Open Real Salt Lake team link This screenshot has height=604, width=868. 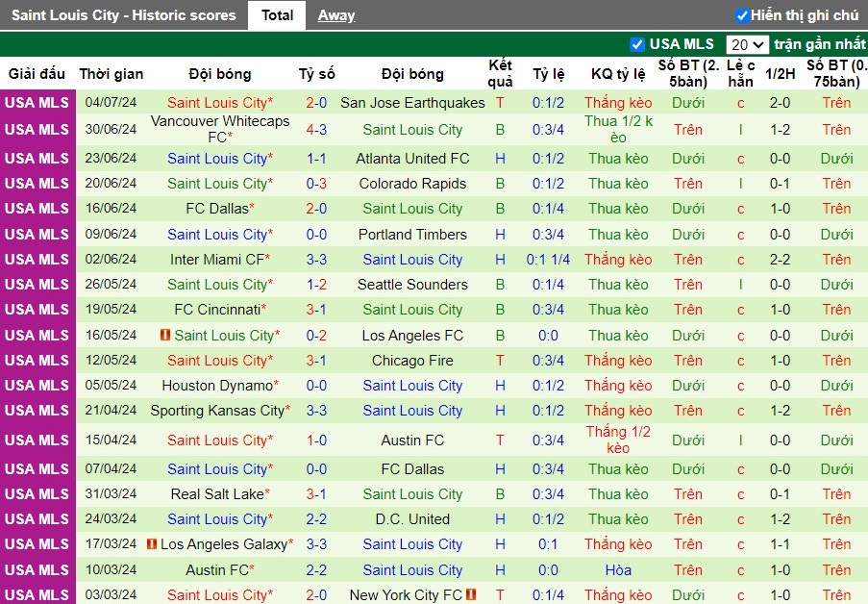coord(217,493)
